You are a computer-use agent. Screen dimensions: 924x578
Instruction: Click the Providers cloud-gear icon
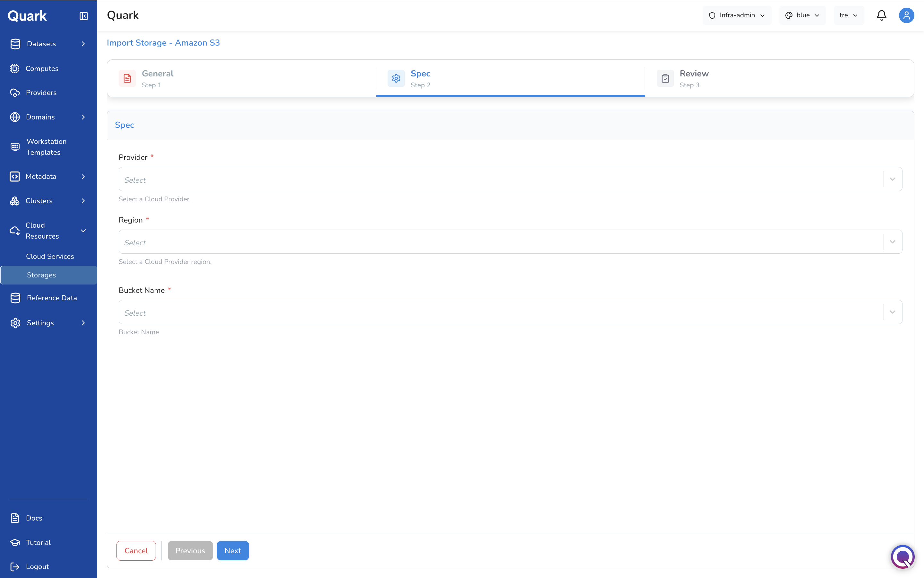pyautogui.click(x=15, y=93)
